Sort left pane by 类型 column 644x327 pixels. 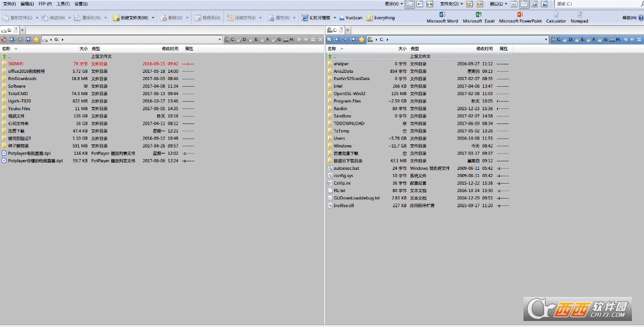96,48
